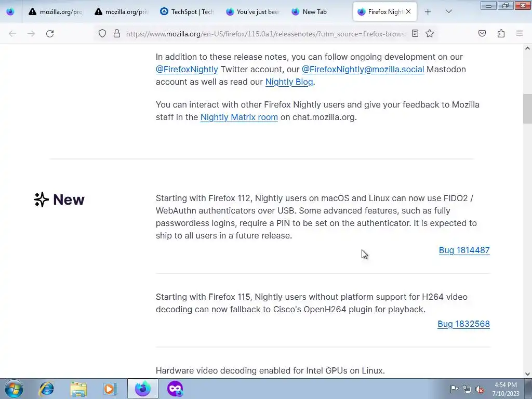The image size is (532, 399).
Task: Click the 'New' section heading
Action: pos(69,199)
